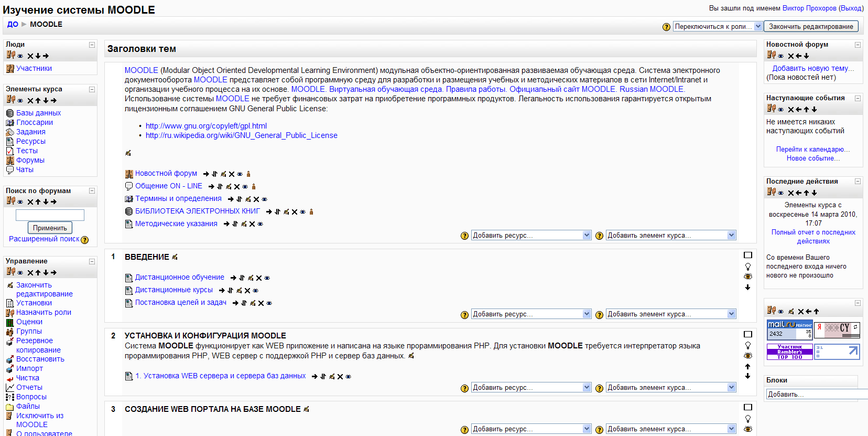Hide the Последние действия block

point(781,193)
